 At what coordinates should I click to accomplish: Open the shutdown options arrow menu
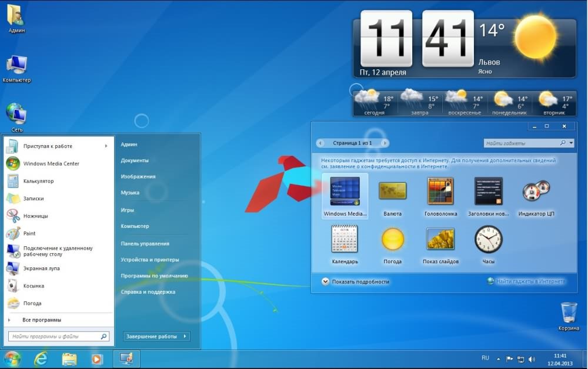(x=185, y=337)
